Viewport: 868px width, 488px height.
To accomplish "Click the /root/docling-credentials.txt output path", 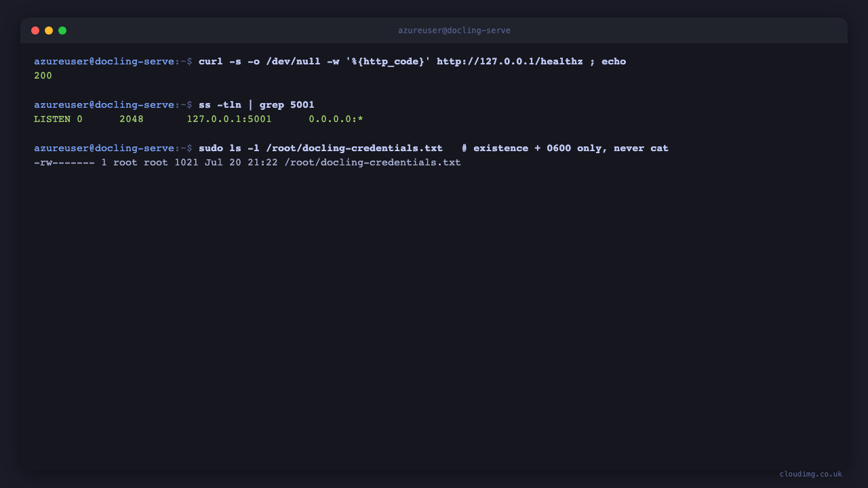I will tap(372, 163).
